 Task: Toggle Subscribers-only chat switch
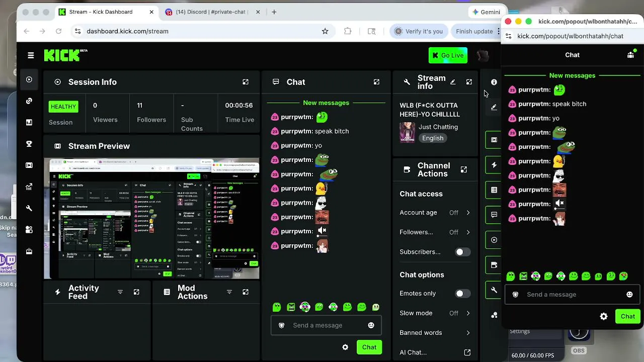tap(463, 252)
